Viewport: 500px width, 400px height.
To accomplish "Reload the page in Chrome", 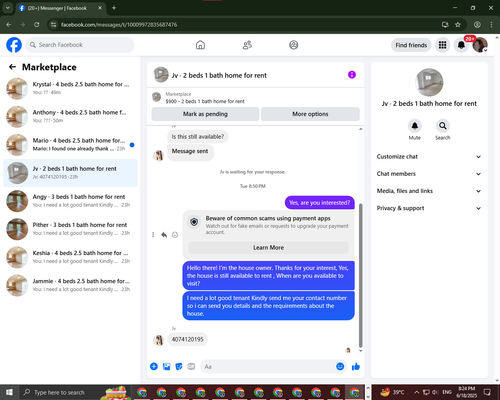I will (37, 25).
